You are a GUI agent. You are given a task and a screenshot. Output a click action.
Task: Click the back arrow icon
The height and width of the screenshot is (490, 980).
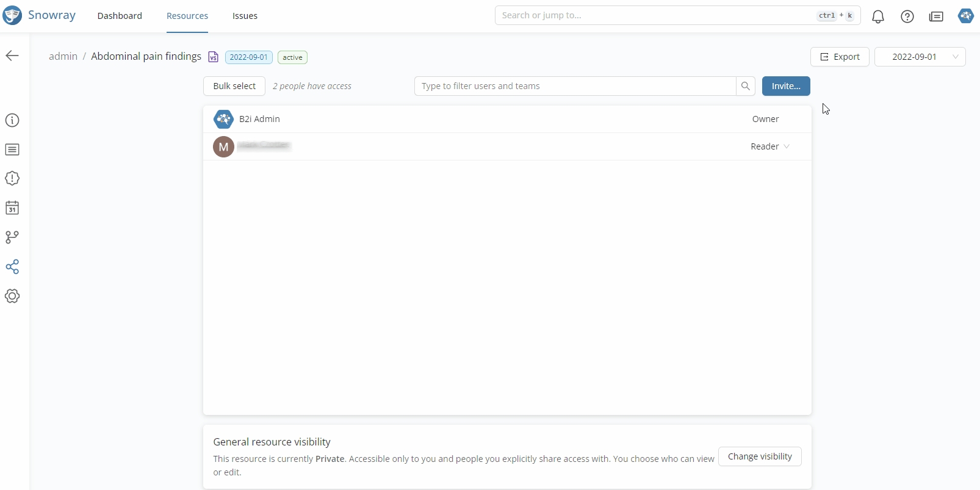coord(12,56)
